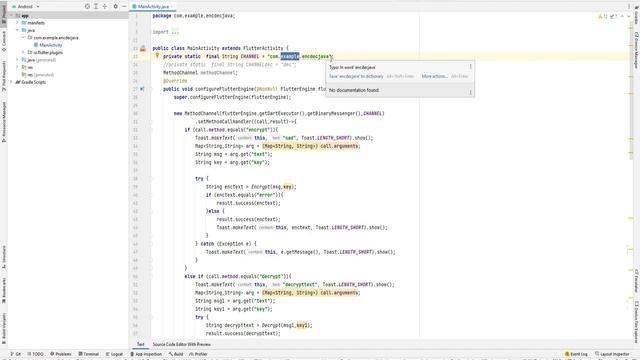Viewport: 640px width, 360px height.
Task: Click the expand all icon in Project panel
Action: [96, 7]
